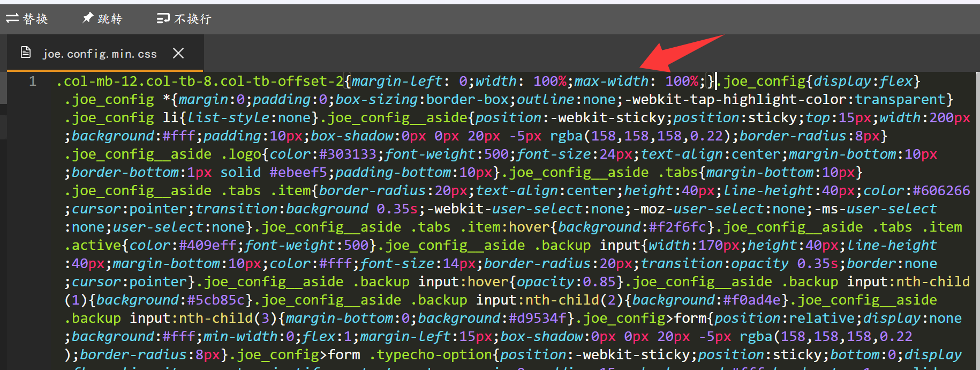
Task: Click the editor's right vertical scrollbar
Action: [977, 214]
